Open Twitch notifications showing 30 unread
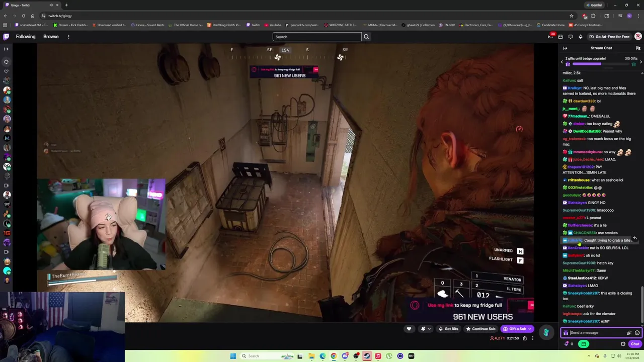Screen dimensions: 644x362 550,37
